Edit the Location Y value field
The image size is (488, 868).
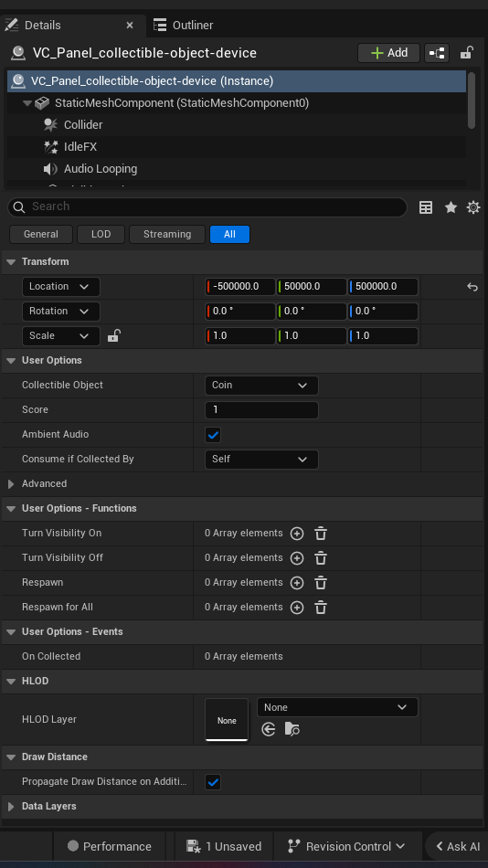tap(312, 287)
